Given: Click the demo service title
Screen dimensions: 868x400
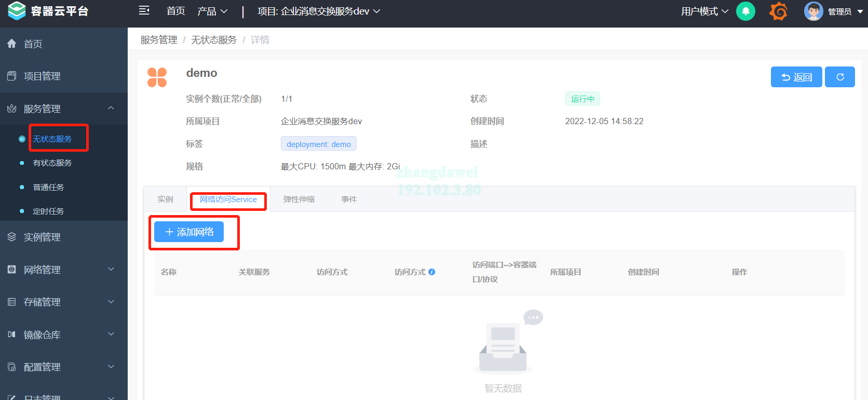Looking at the screenshot, I should (201, 73).
